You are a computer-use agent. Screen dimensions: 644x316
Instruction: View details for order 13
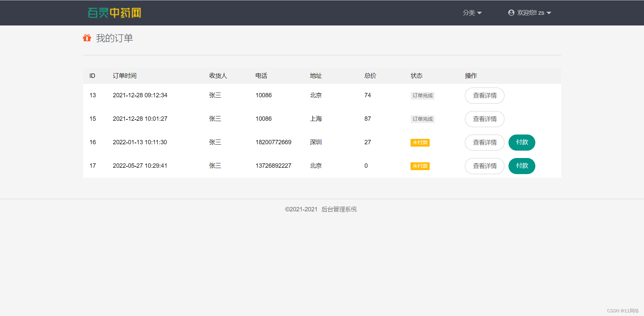click(x=484, y=96)
